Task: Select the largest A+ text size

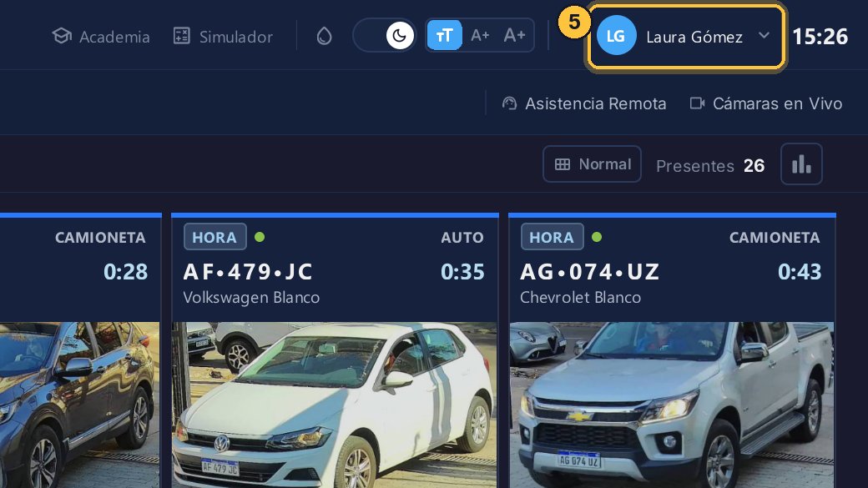Action: [514, 35]
